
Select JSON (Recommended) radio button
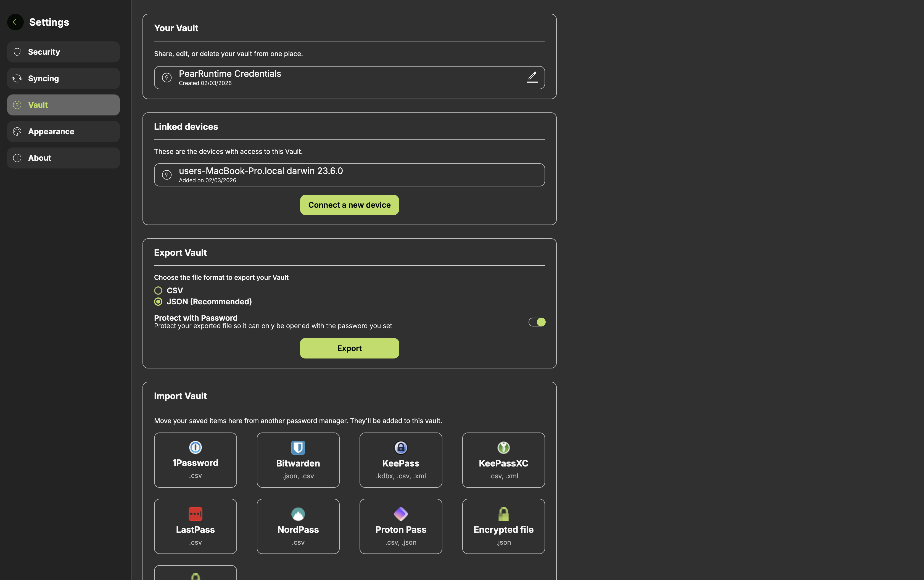click(x=158, y=302)
